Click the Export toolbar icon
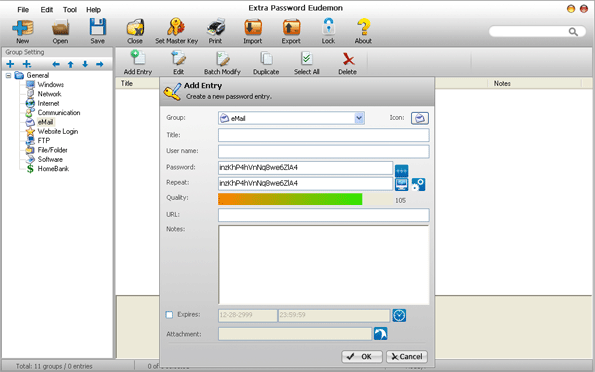 (x=291, y=27)
